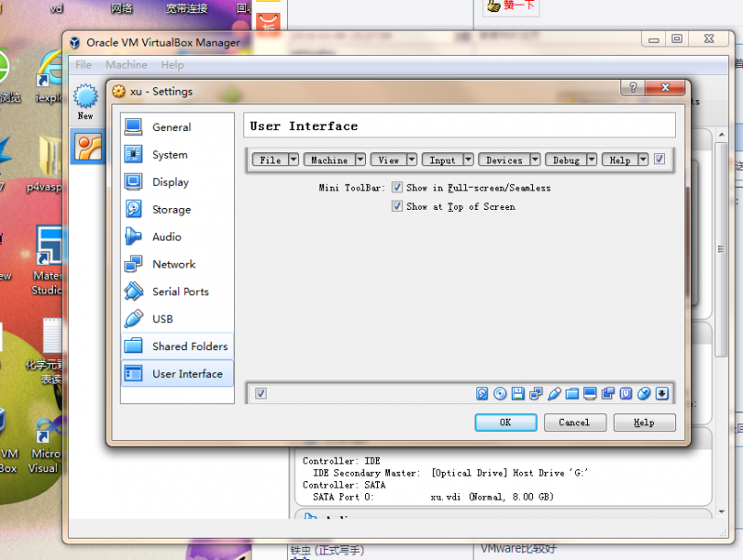Expand the Help menu dropdown arrow
This screenshot has height=560, width=743.
[643, 160]
